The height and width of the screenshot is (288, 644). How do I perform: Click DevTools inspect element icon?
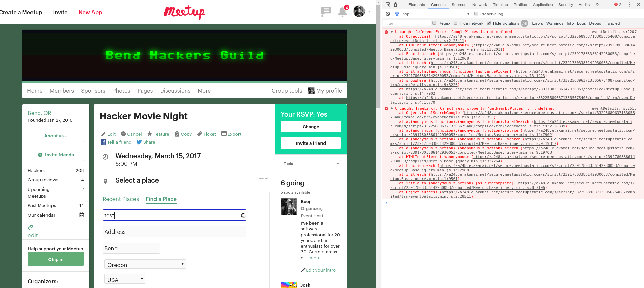[388, 4]
